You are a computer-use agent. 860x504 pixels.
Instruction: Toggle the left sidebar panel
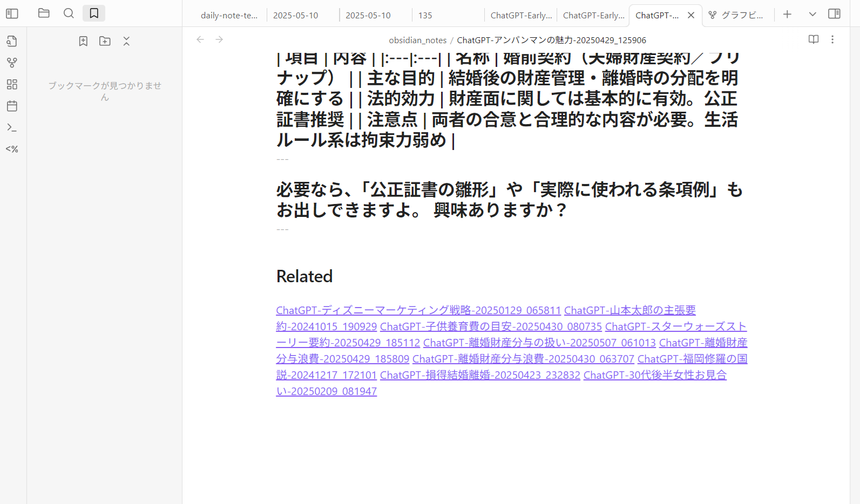click(12, 13)
